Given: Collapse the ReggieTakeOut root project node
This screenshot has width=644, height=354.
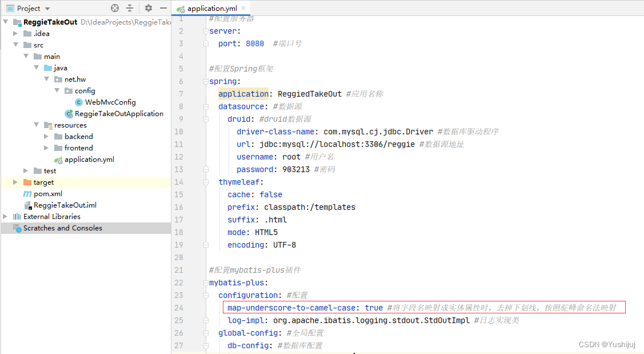Looking at the screenshot, I should (x=6, y=22).
